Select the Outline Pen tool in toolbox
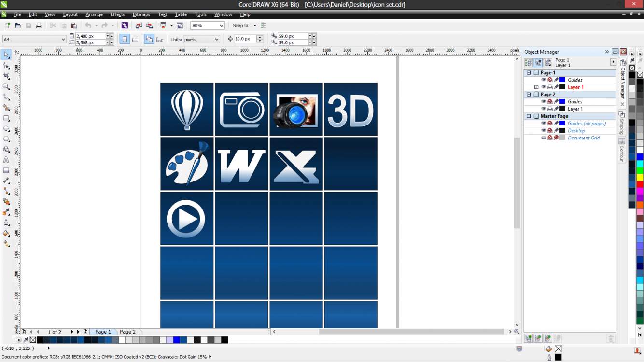644x362 pixels. coord(6,223)
